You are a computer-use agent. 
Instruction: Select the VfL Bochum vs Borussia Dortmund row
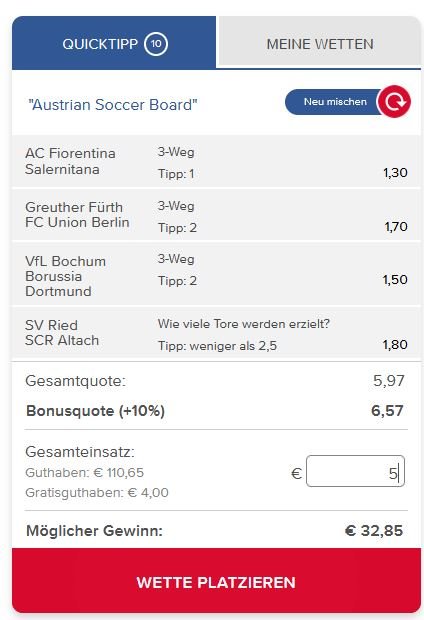(x=216, y=274)
